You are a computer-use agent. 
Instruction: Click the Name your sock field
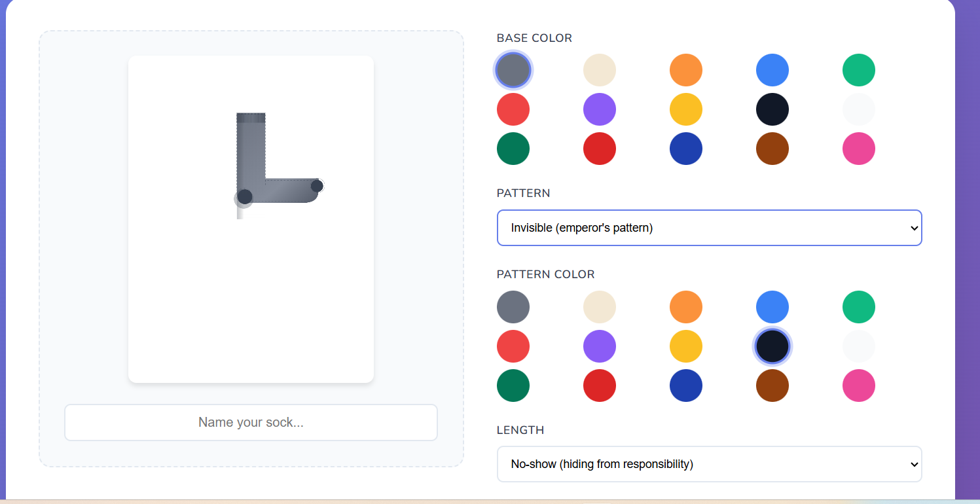coord(251,422)
